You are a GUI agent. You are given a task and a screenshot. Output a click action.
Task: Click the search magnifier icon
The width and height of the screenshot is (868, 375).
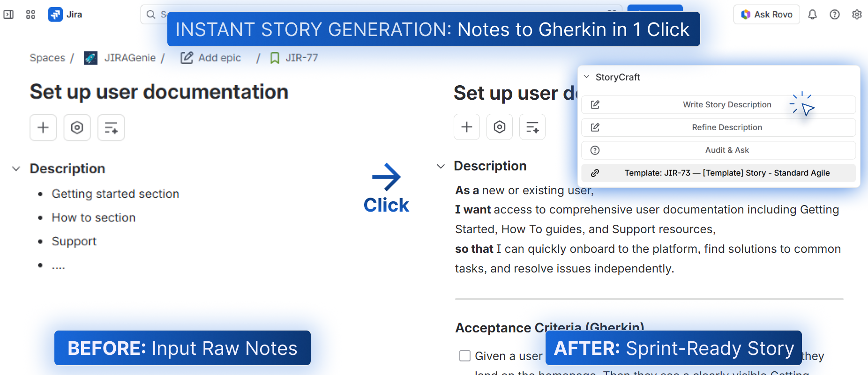tap(151, 15)
